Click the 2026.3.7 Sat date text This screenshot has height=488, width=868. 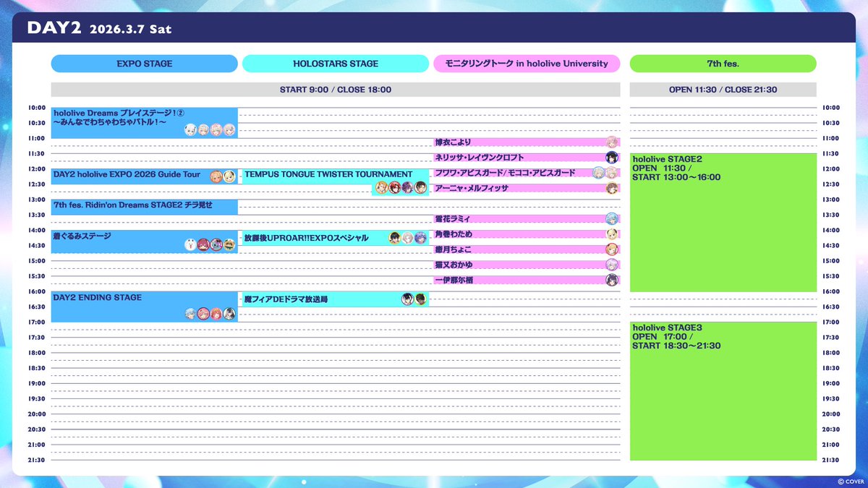click(x=130, y=30)
